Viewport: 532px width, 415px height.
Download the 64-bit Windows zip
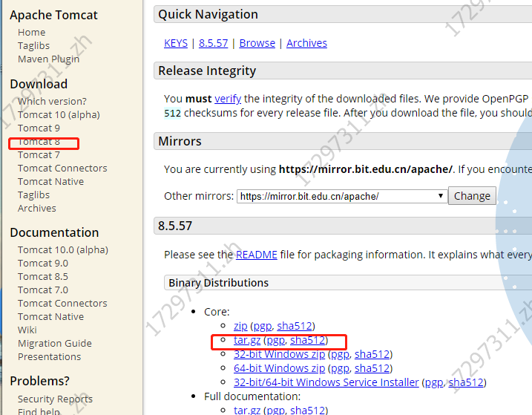point(279,368)
